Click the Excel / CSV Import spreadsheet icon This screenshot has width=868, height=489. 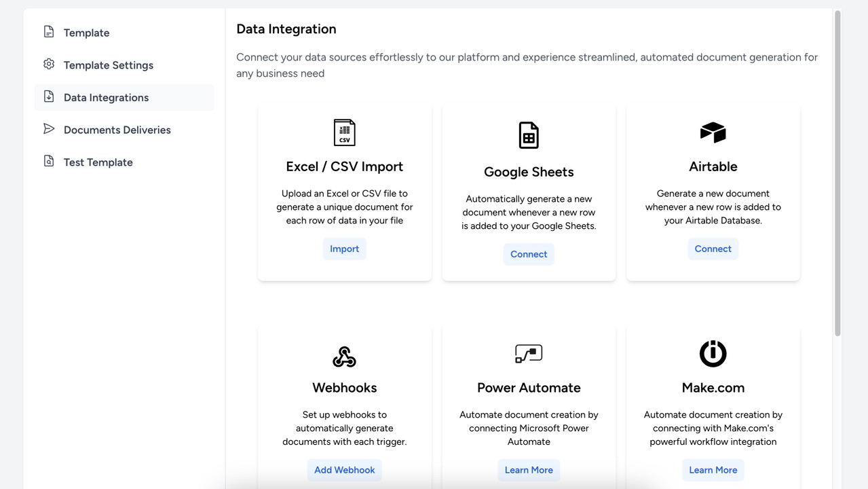[344, 132]
